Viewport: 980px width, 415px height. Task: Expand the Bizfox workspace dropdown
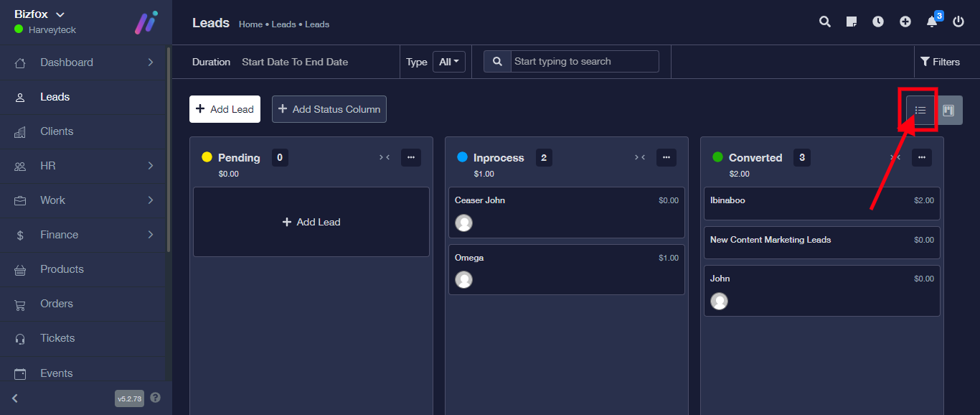(60, 15)
